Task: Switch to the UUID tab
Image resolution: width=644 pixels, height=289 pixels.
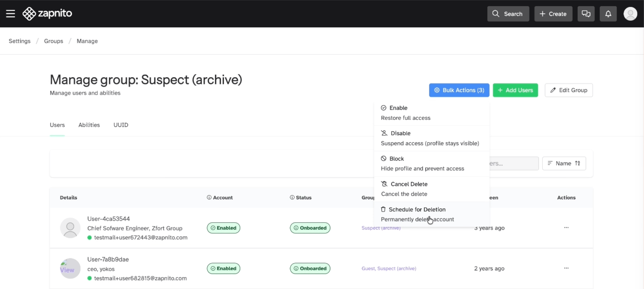Action: pos(121,125)
